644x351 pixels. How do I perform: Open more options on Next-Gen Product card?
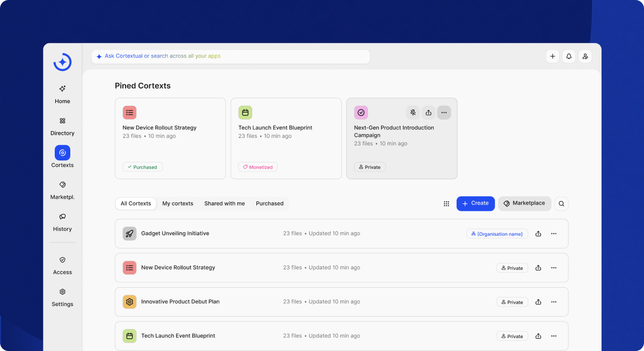click(x=444, y=113)
